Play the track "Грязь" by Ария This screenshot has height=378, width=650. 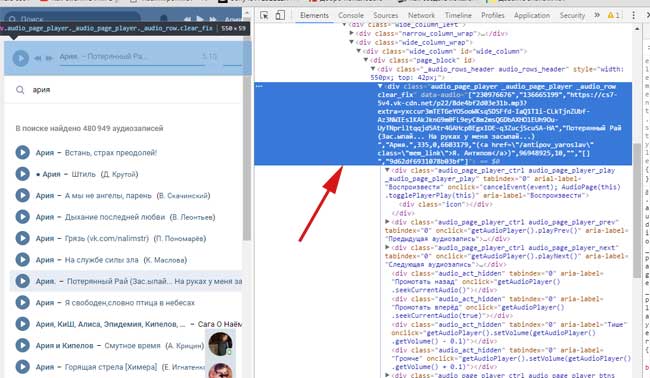click(22, 238)
